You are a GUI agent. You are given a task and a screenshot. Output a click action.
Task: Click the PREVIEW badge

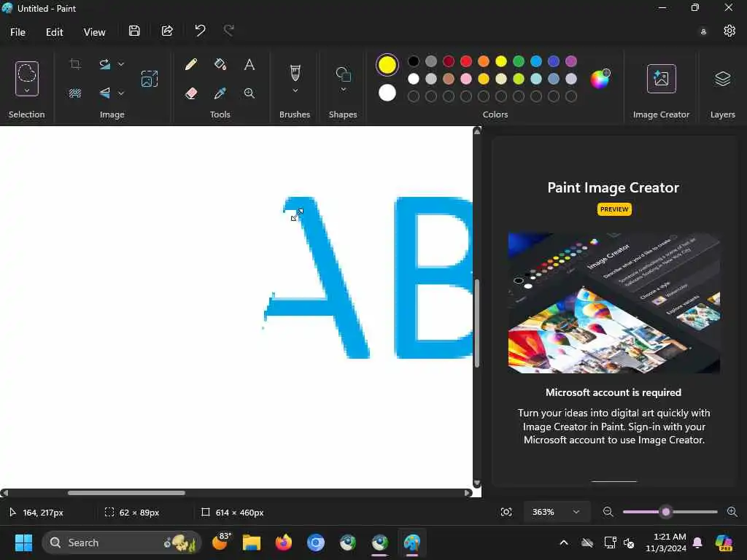coord(614,209)
